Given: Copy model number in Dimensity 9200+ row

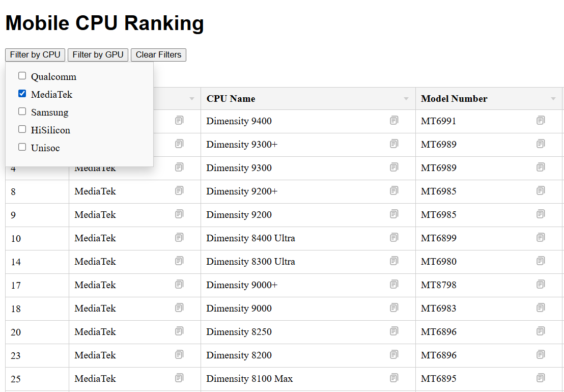Looking at the screenshot, I should 540,190.
